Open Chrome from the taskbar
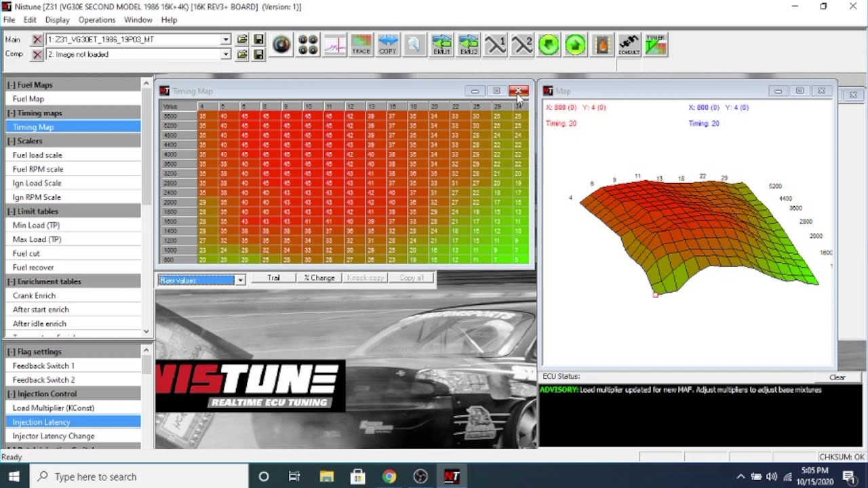Image resolution: width=868 pixels, height=488 pixels. coord(389,476)
